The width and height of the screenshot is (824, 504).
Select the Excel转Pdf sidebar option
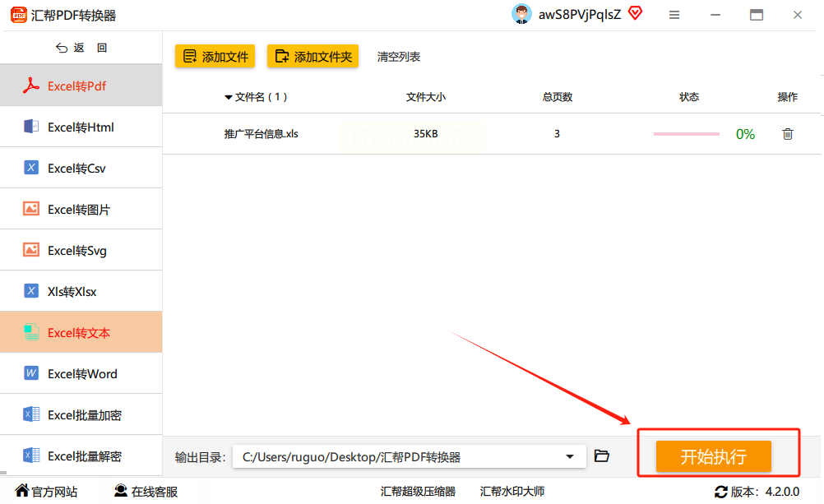81,86
